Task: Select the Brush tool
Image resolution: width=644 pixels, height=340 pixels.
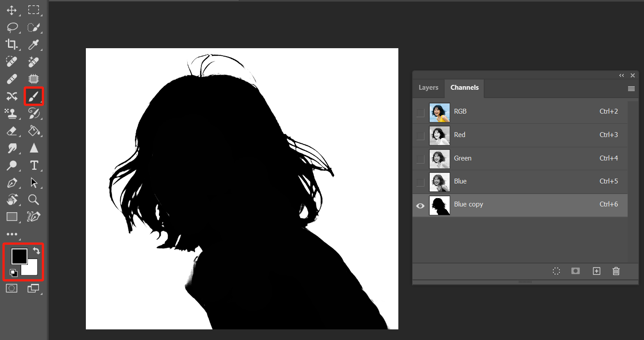Action: (x=34, y=96)
